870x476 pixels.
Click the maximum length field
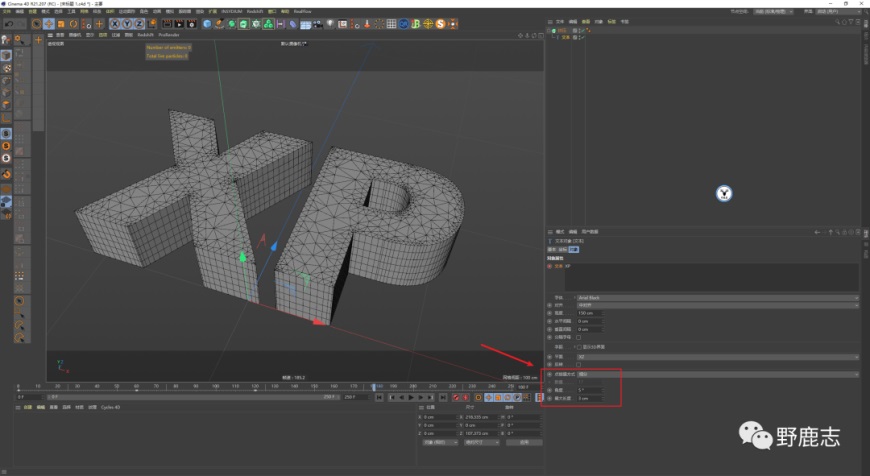point(590,398)
